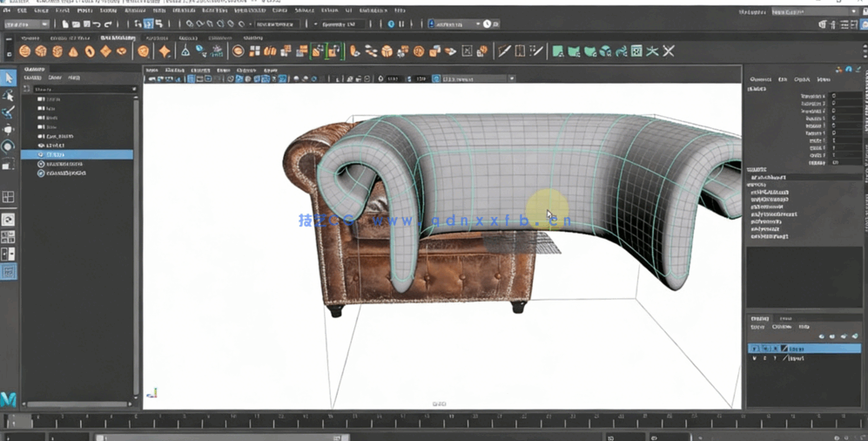Click the crossed-lines X shelf icon
868x441 pixels.
point(669,51)
